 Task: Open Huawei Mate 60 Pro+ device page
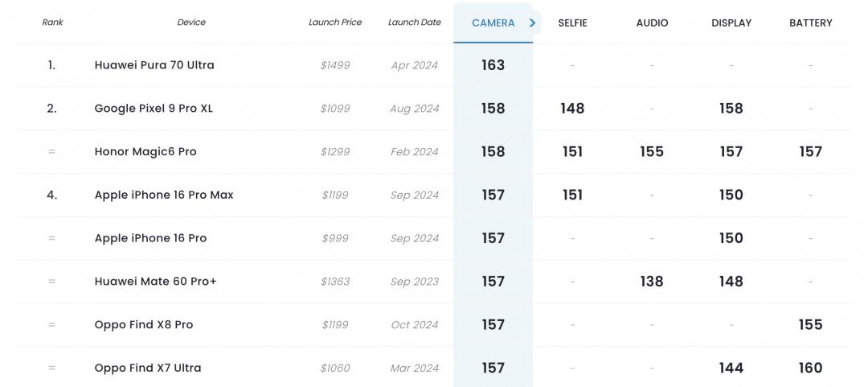pos(155,282)
